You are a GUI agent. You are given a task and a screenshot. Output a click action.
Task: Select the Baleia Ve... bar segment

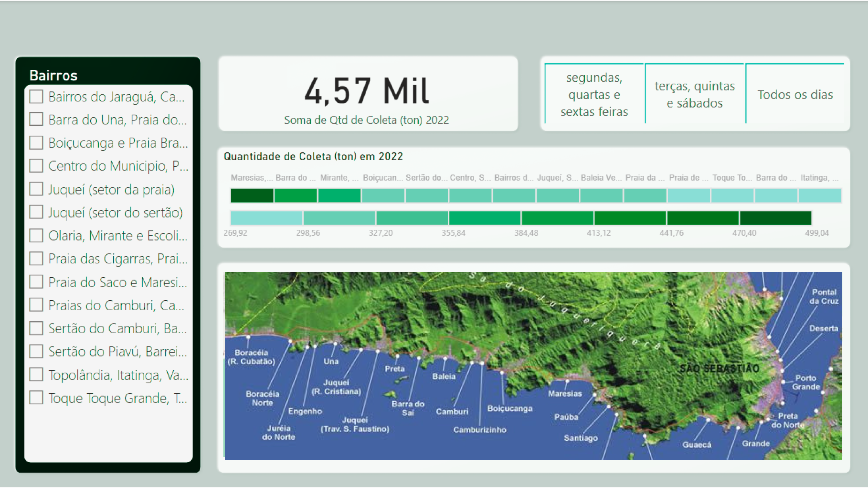click(x=601, y=196)
